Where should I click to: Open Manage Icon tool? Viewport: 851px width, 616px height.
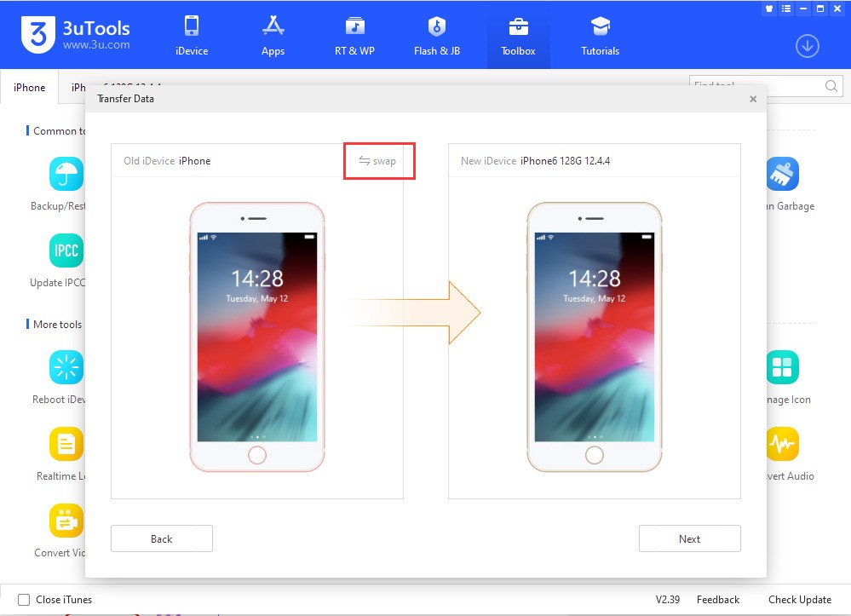tap(783, 367)
